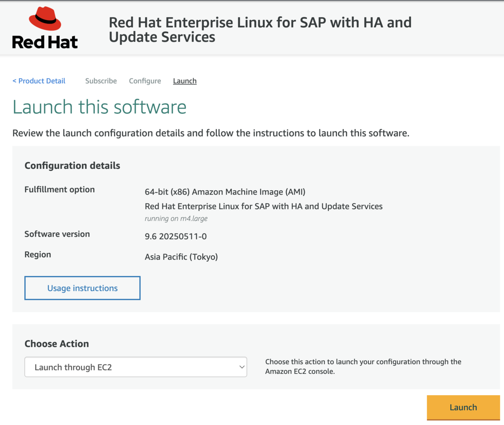Click '64-bit (x86) Amazon Machine Image (AMI)' text
The height and width of the screenshot is (425, 504).
point(225,192)
